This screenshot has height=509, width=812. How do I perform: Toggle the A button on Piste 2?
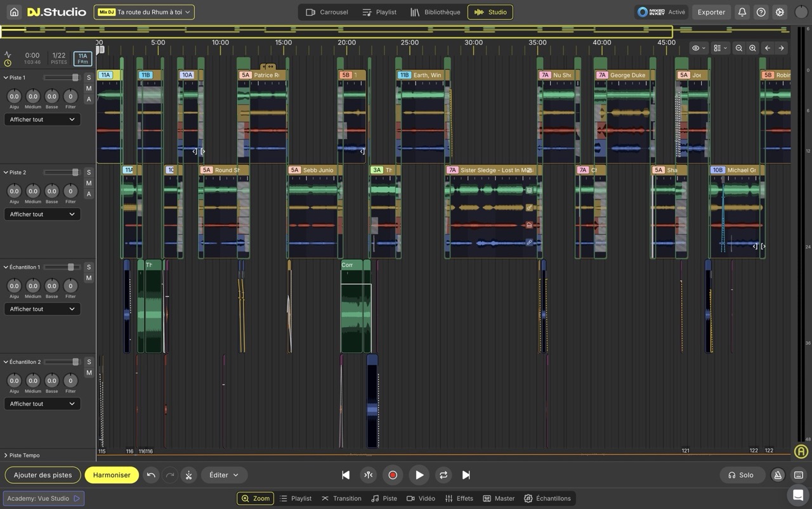(x=89, y=194)
